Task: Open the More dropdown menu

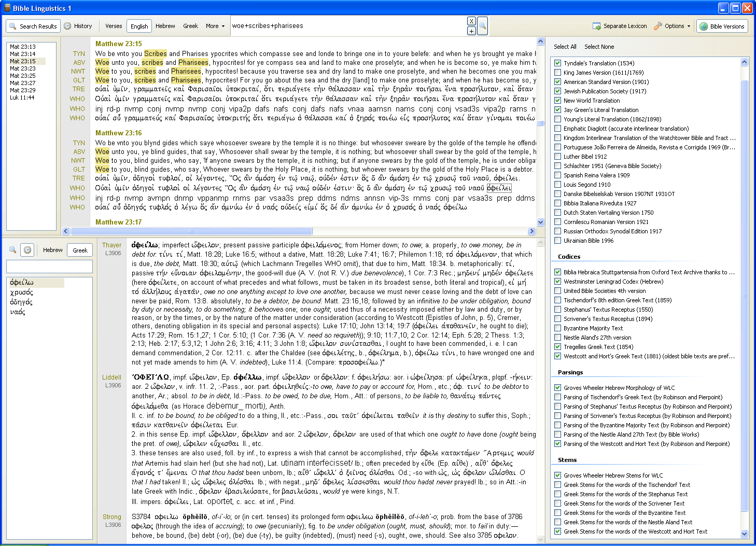Action: [215, 26]
